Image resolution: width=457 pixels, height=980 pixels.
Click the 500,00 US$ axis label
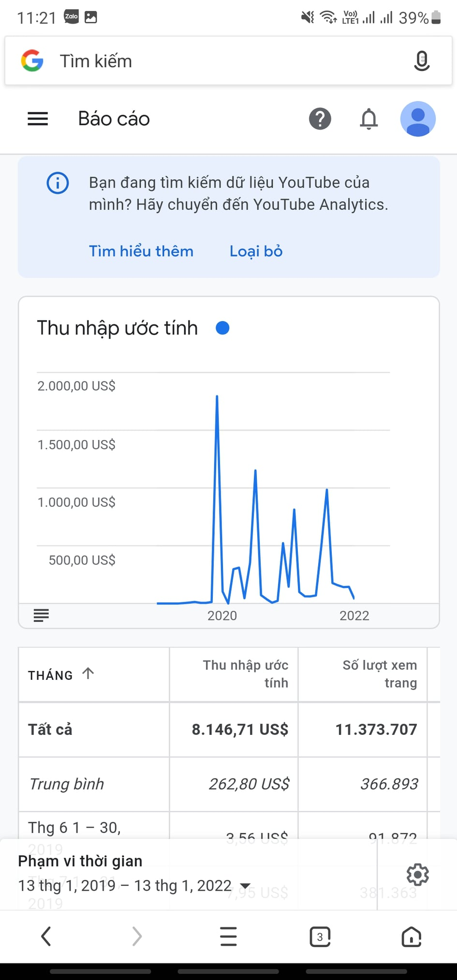click(x=82, y=560)
